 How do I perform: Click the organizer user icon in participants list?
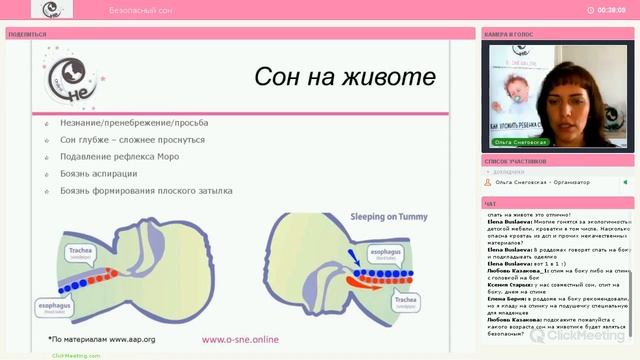[487, 182]
